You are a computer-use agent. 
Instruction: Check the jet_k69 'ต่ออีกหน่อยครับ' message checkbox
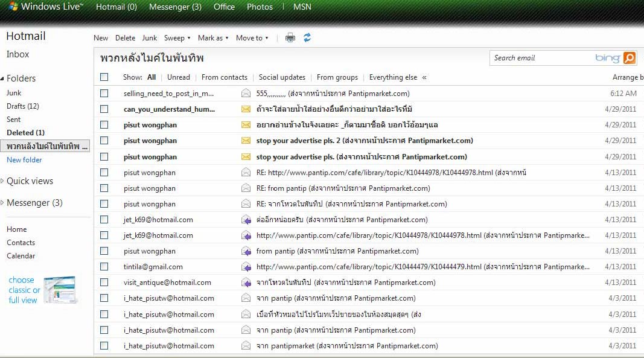tap(104, 220)
